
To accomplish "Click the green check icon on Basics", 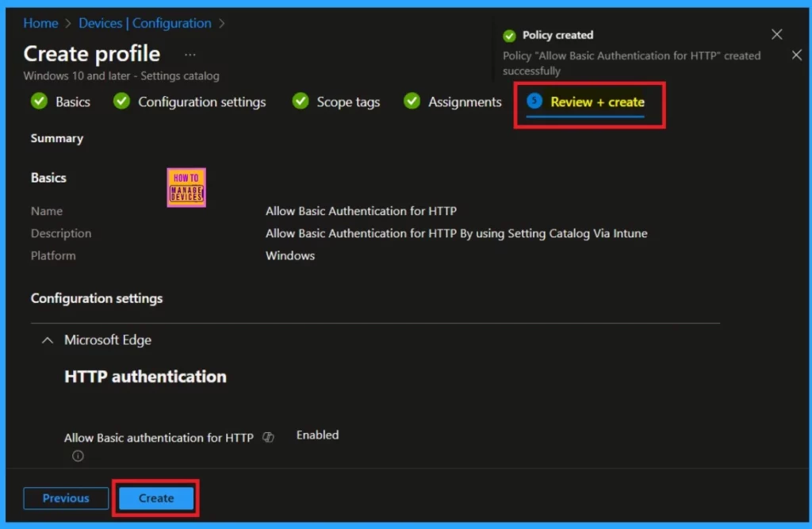I will tap(39, 101).
